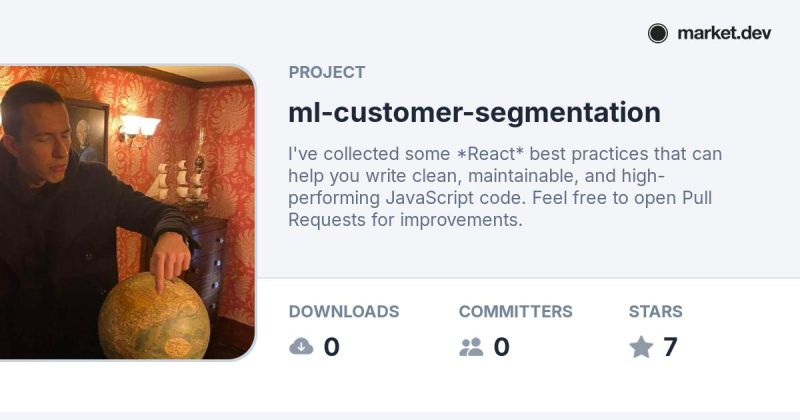800x420 pixels.
Task: Click the committers count of 0
Action: click(x=502, y=347)
